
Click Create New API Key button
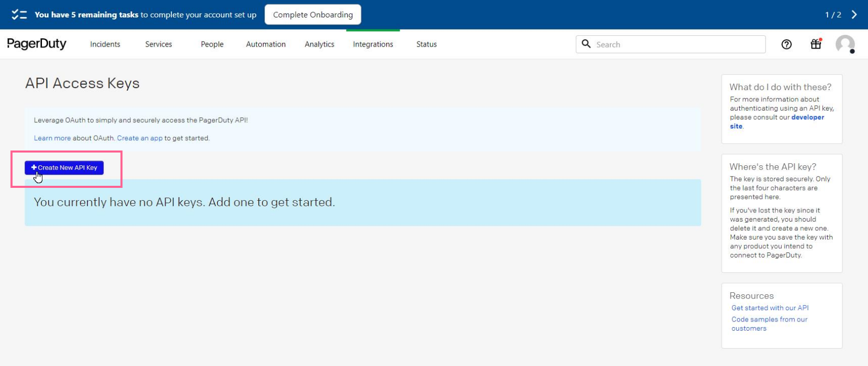click(x=64, y=168)
